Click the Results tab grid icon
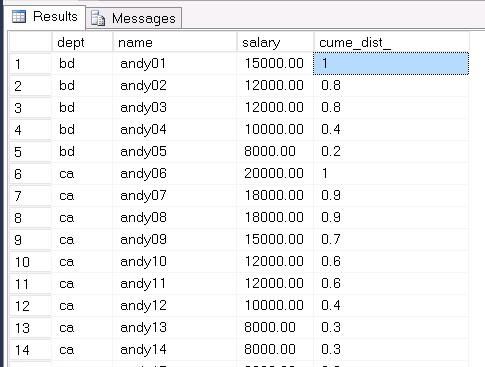This screenshot has width=485, height=367. tap(19, 16)
